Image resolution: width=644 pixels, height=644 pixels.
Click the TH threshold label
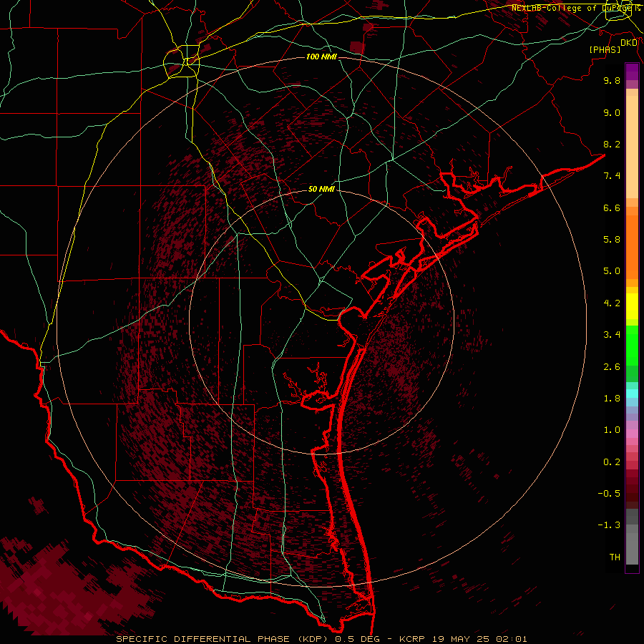coord(615,557)
